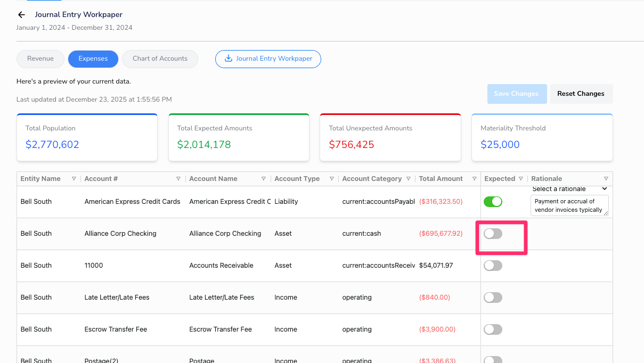This screenshot has height=363, width=644.
Task: Turn on Expected for Escrow Transfer Fee
Action: coord(493,329)
